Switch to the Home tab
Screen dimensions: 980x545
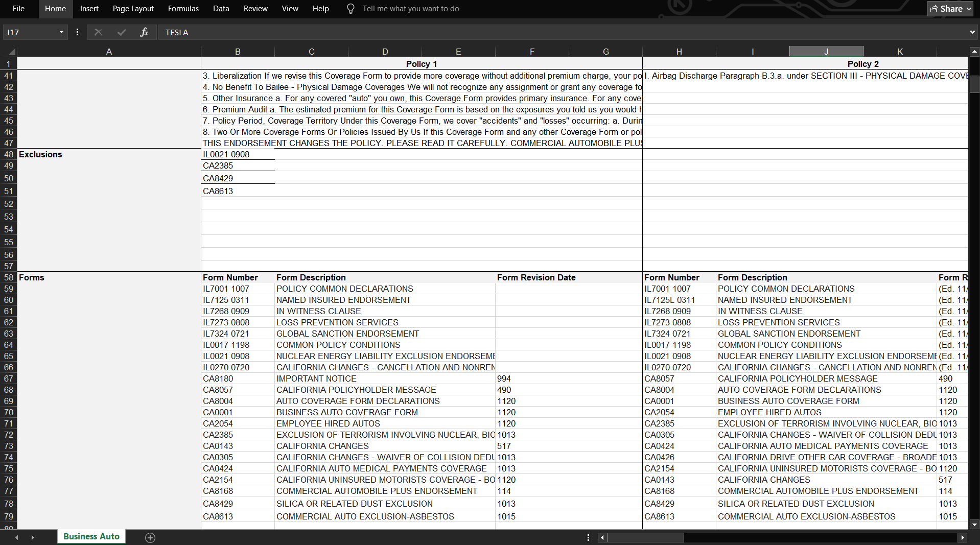pos(55,9)
